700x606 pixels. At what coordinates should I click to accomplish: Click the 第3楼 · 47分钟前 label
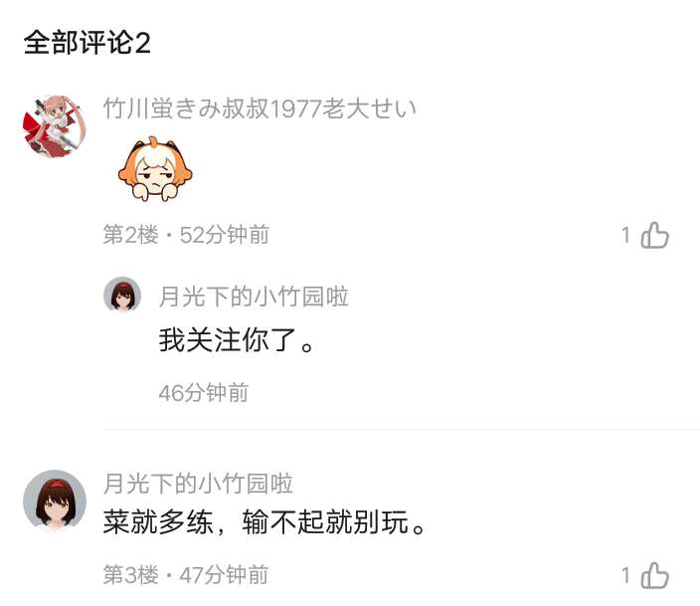[x=186, y=575]
